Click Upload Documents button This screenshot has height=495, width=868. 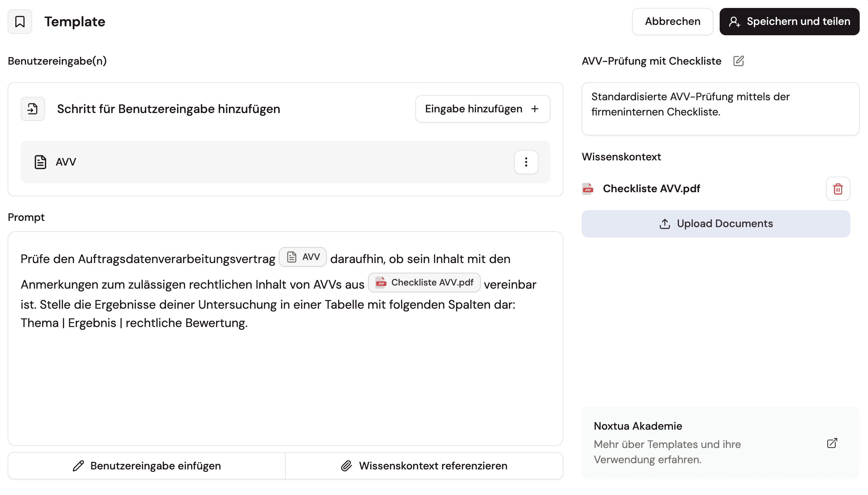point(715,224)
